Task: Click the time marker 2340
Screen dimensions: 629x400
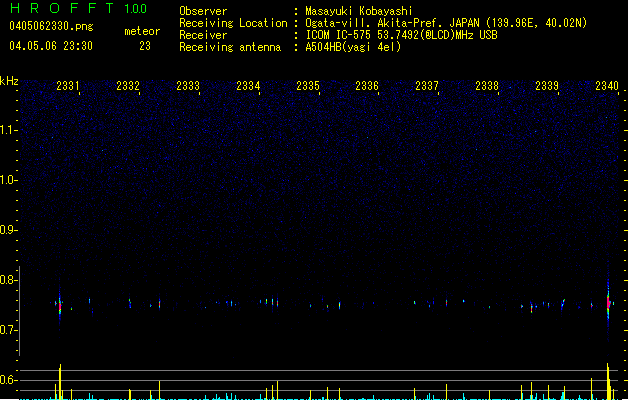Action: coord(607,86)
